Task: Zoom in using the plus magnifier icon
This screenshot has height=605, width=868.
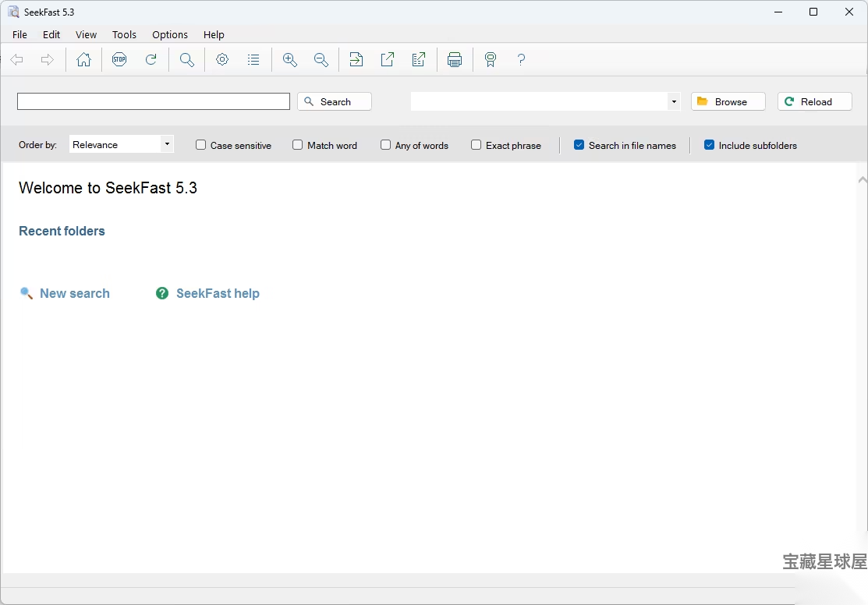Action: (290, 59)
